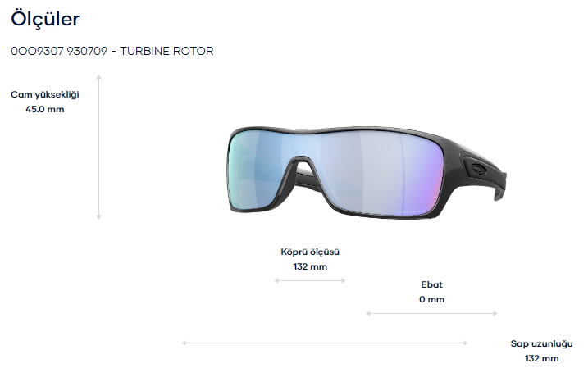The height and width of the screenshot is (368, 588).
Task: Click the Cam yüksekliği label
Action: (x=45, y=94)
